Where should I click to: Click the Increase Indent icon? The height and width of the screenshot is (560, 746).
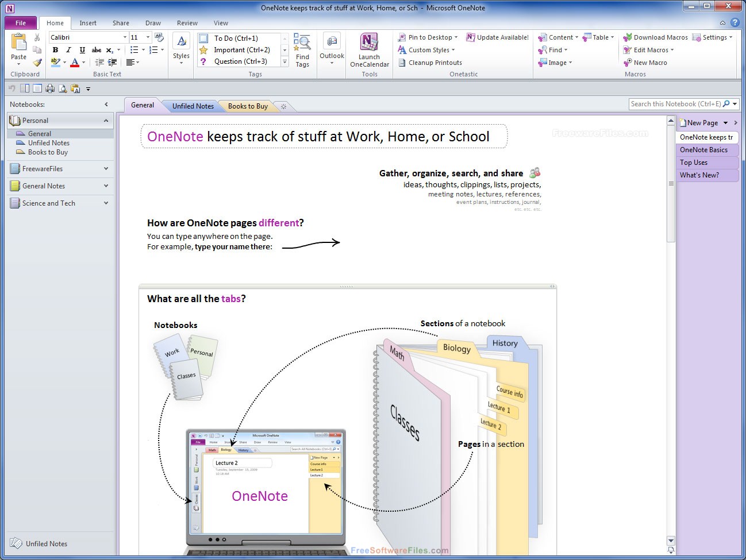click(x=113, y=63)
